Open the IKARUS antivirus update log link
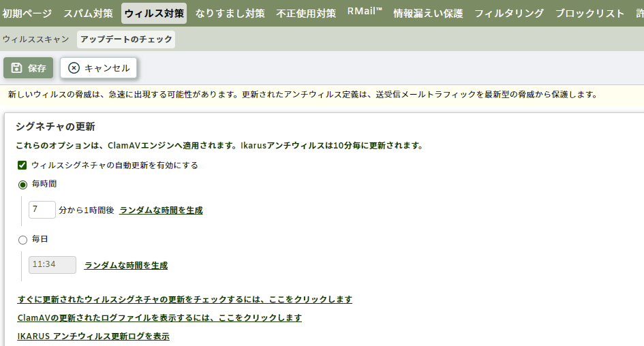Image resolution: width=644 pixels, height=346 pixels. point(93,336)
